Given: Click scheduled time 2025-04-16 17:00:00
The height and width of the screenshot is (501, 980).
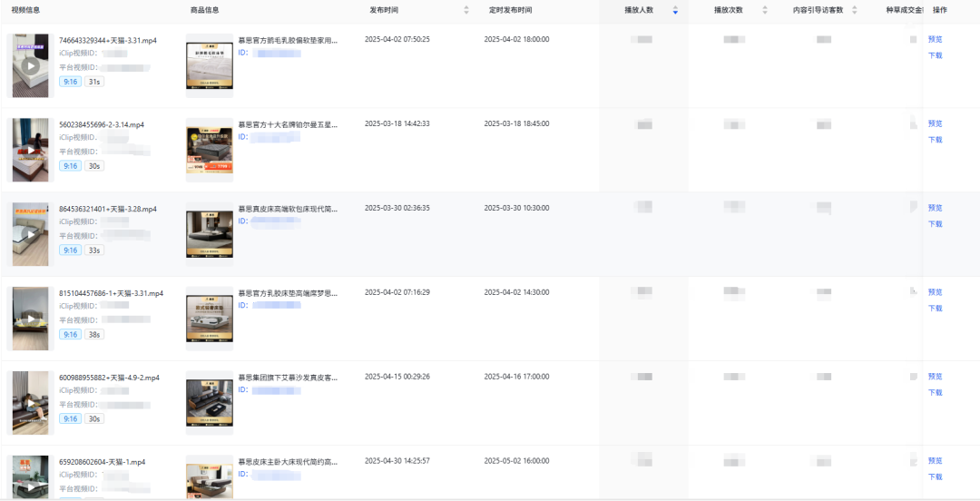Looking at the screenshot, I should (x=517, y=377).
